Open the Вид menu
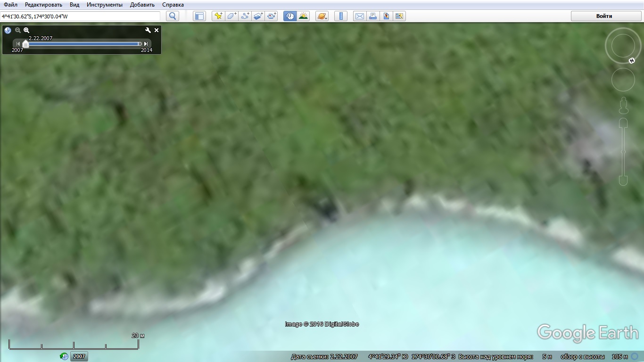This screenshot has height=362, width=644. coord(74,5)
